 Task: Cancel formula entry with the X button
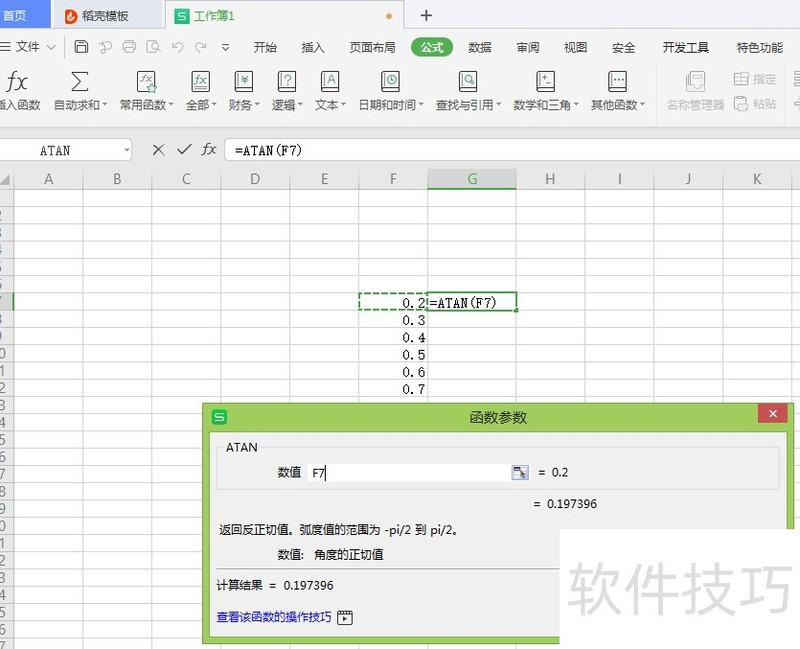pos(158,150)
